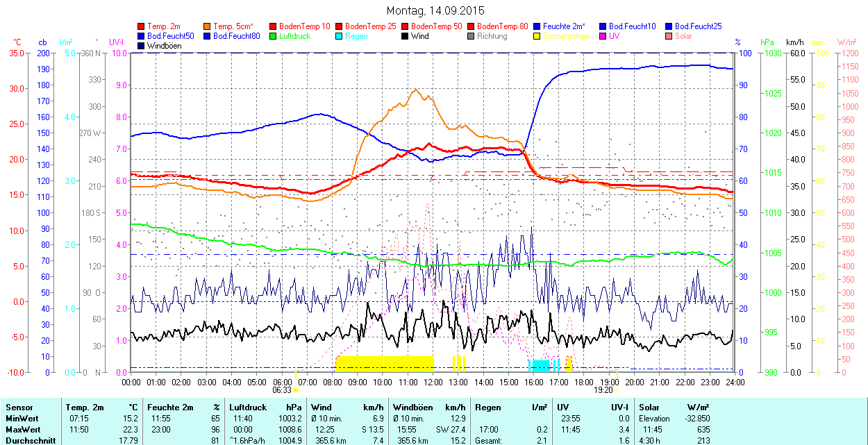Image resolution: width=868 pixels, height=445 pixels.
Task: Click the Bod.Feucht25 legend swatch
Action: click(668, 26)
